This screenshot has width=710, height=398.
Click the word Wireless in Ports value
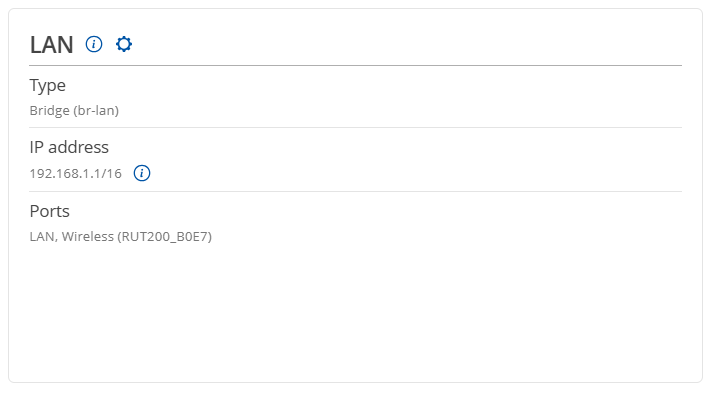tap(87, 236)
